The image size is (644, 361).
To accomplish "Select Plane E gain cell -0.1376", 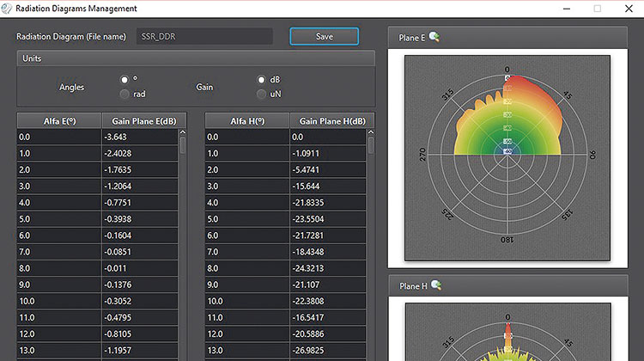I will click(140, 285).
